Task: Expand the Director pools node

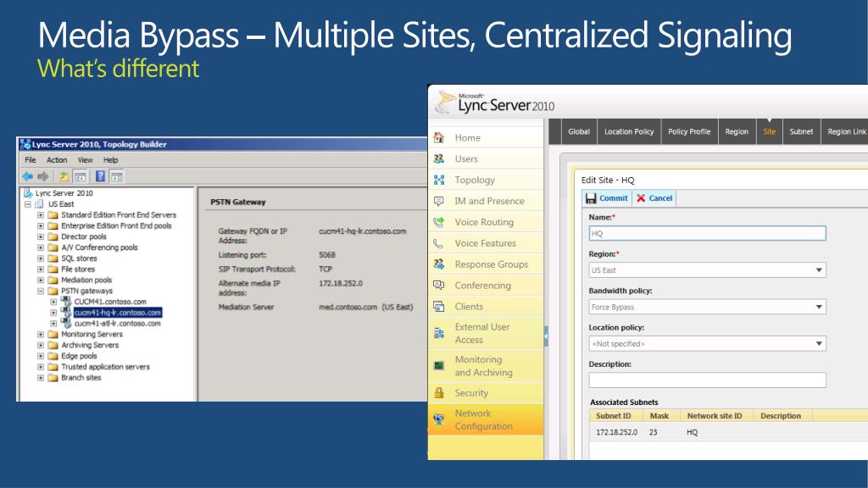Action: click(41, 237)
